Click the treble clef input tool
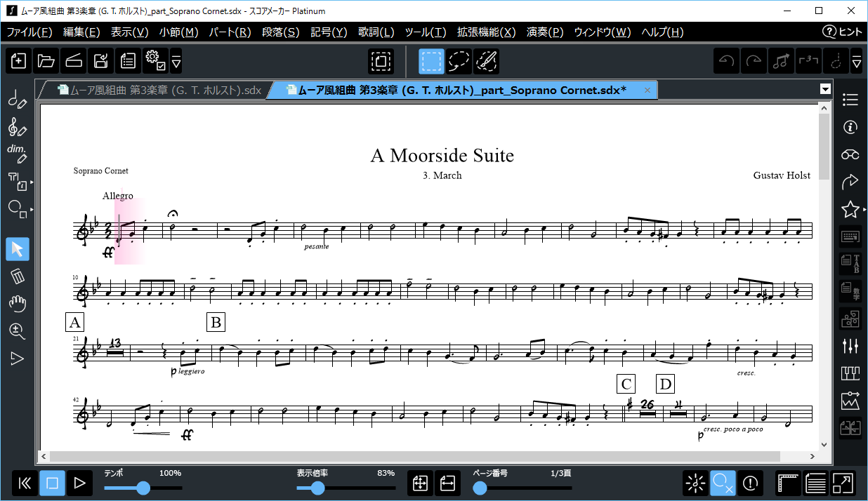Screen dimensions: 868x501 click(x=18, y=128)
